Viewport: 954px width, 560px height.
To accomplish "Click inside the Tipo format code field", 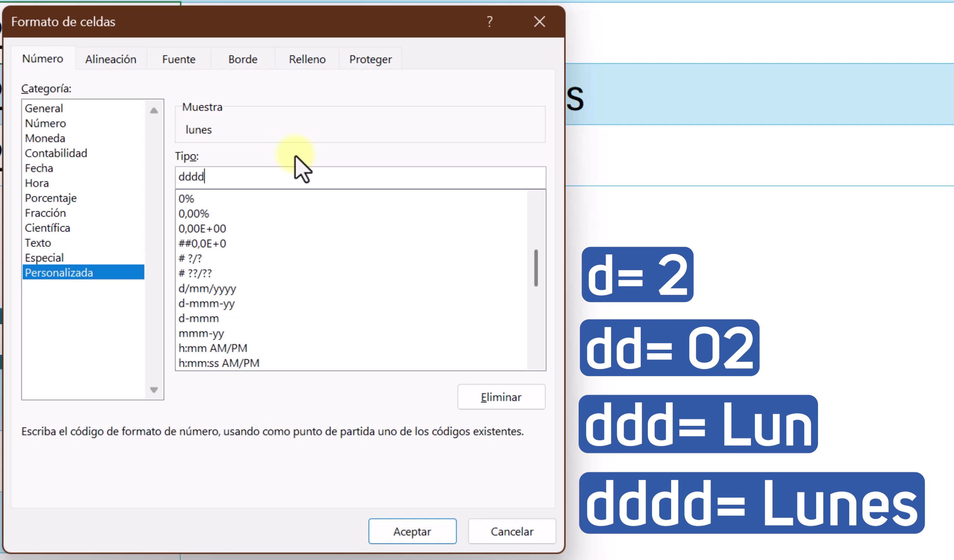I will [x=360, y=177].
